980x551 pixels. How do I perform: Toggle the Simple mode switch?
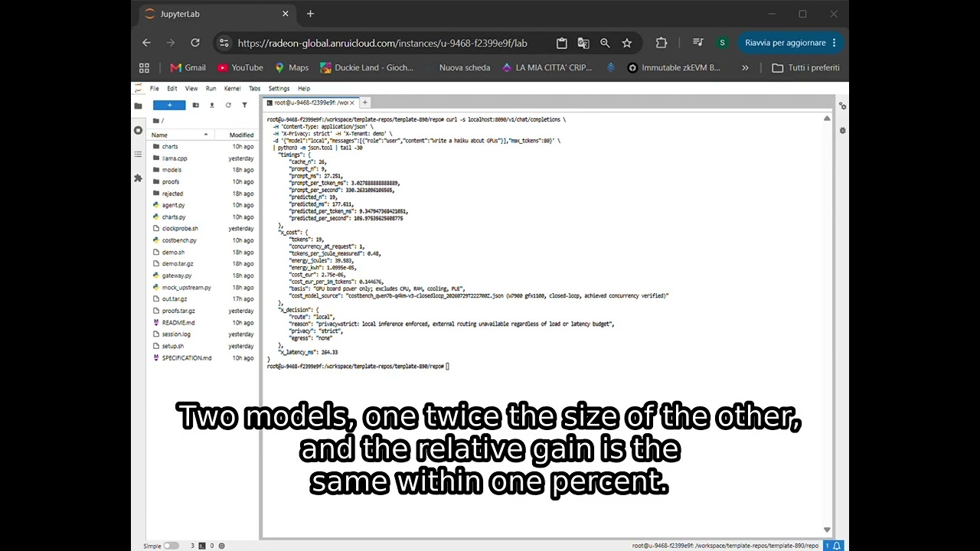[x=171, y=546]
